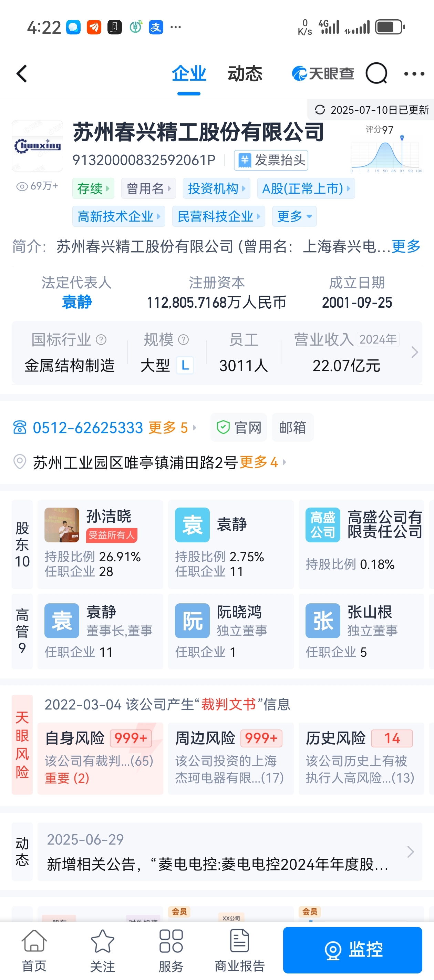Tap the 阮 avatar icon
Image resolution: width=434 pixels, height=980 pixels.
click(x=192, y=621)
